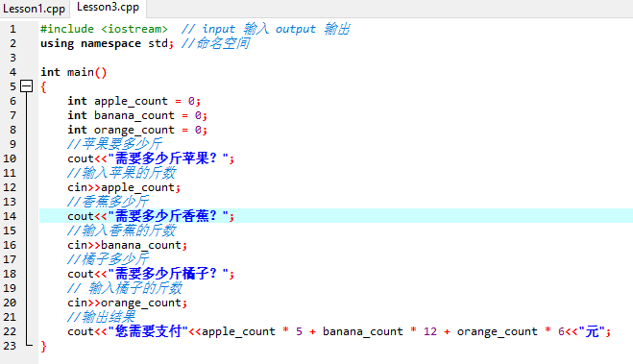
Task: Click comment '//输入香蕉的斤数'
Action: 122,231
